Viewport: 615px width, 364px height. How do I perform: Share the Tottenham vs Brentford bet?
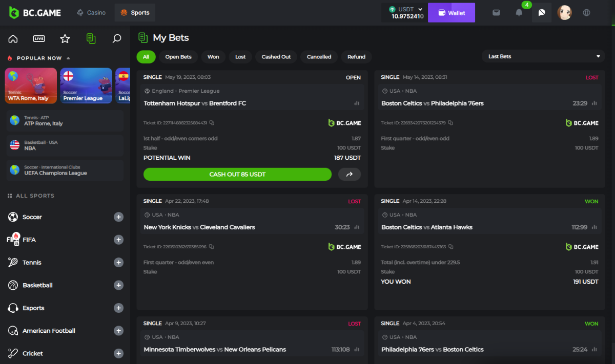point(350,175)
